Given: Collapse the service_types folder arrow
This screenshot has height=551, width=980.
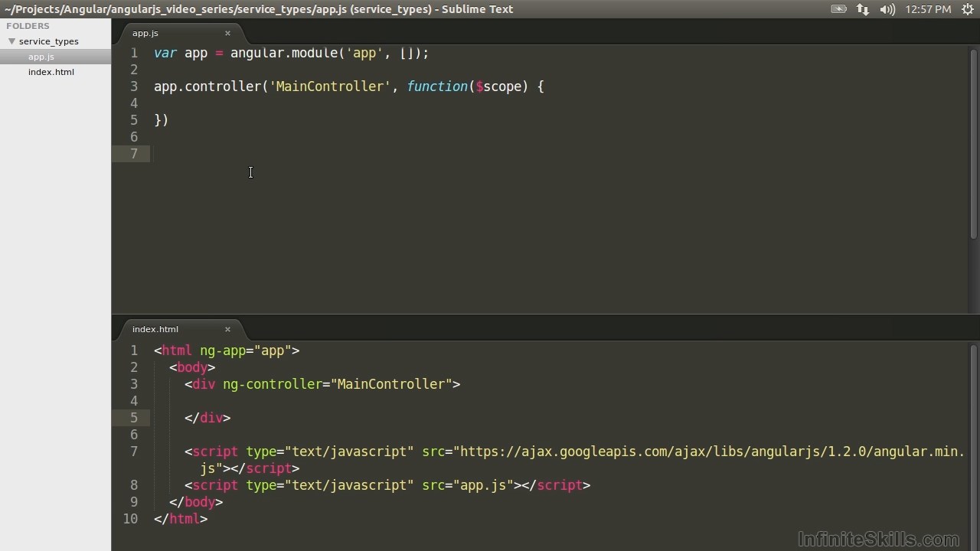Looking at the screenshot, I should coord(11,41).
